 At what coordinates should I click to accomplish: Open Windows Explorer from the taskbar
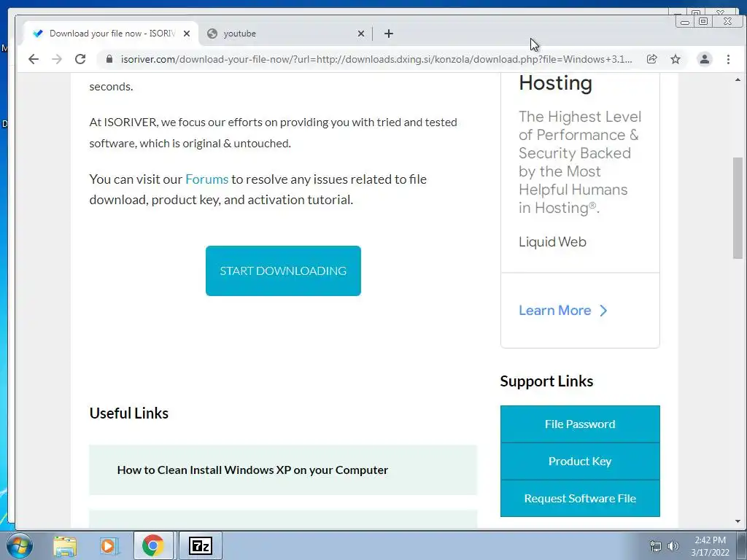point(65,545)
